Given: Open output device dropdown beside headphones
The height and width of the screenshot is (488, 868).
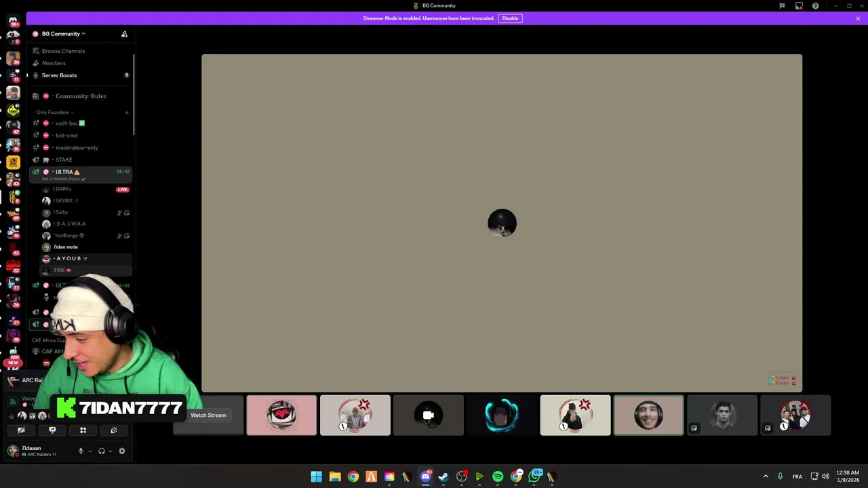Looking at the screenshot, I should [x=111, y=451].
